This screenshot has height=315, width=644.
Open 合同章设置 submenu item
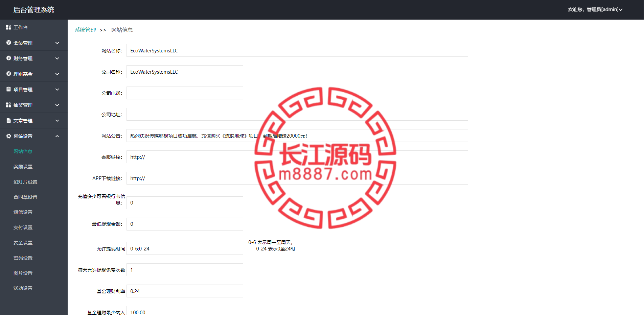25,197
